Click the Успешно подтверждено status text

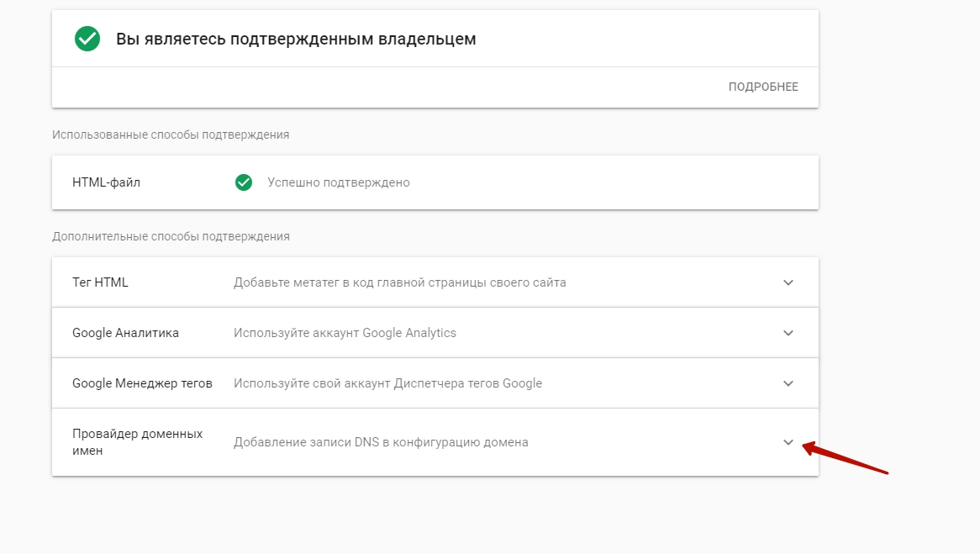point(338,182)
